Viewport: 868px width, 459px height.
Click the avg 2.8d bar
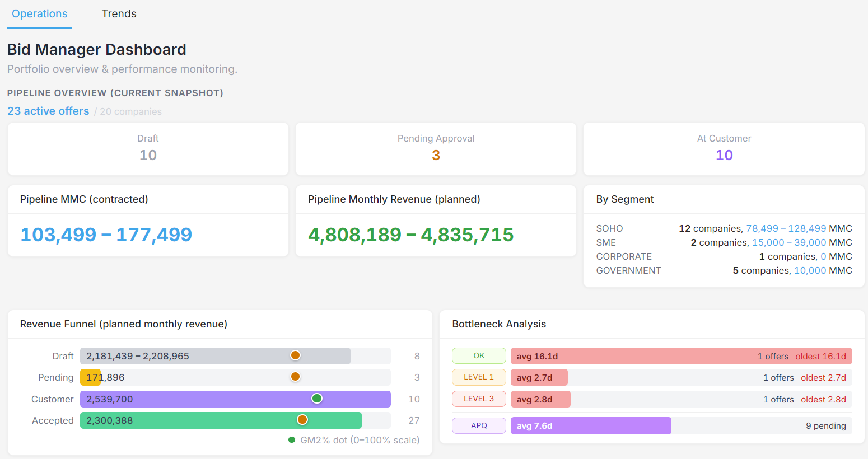click(540, 399)
